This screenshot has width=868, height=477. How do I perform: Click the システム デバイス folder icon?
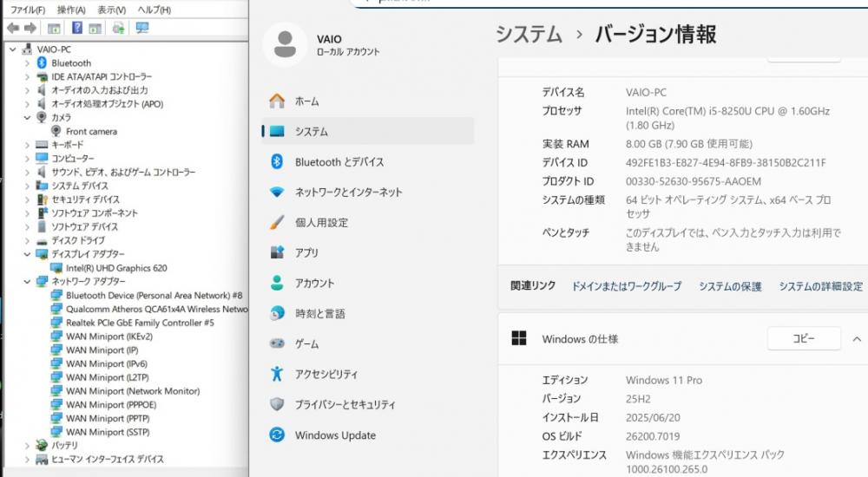click(x=42, y=186)
